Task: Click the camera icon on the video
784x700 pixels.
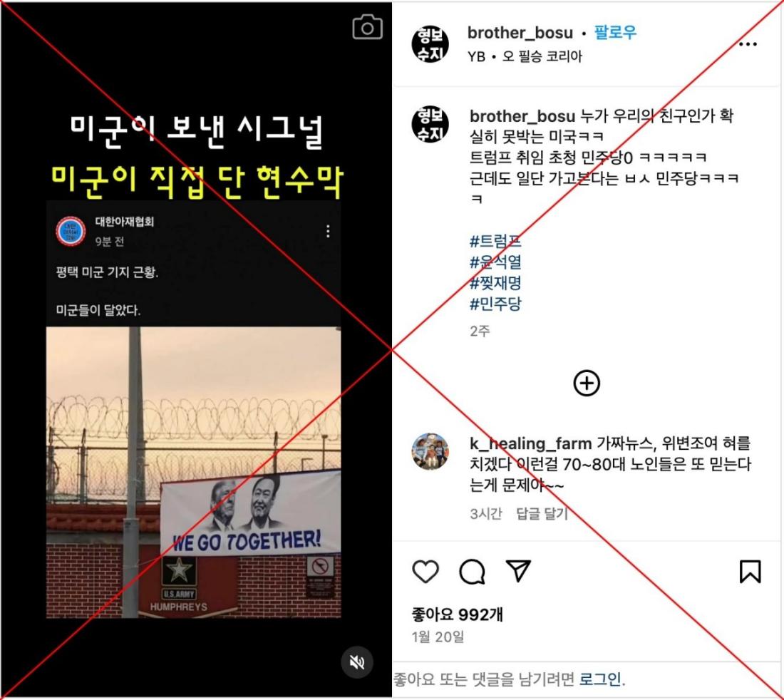Action: [368, 27]
